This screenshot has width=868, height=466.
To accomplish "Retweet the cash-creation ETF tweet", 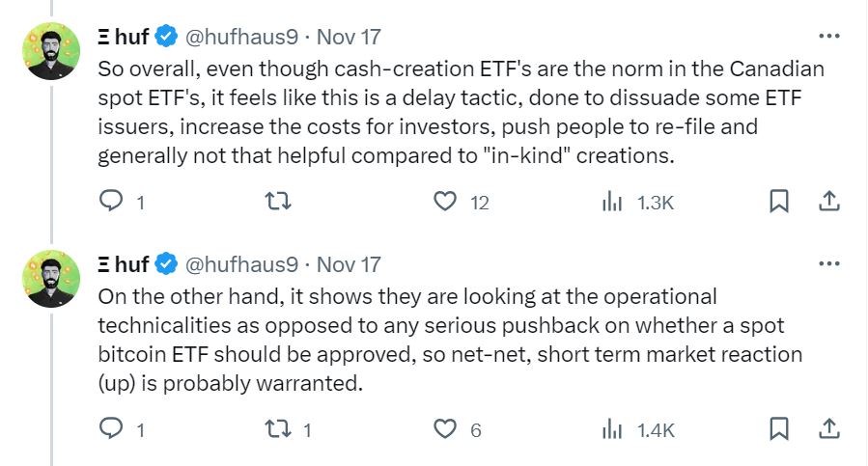I will coord(278,202).
